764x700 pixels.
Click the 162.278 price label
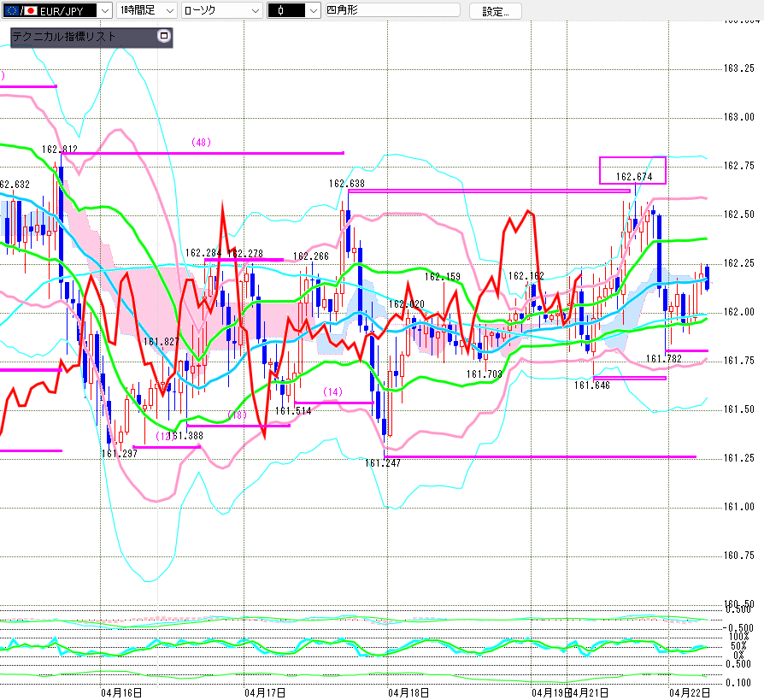245,254
